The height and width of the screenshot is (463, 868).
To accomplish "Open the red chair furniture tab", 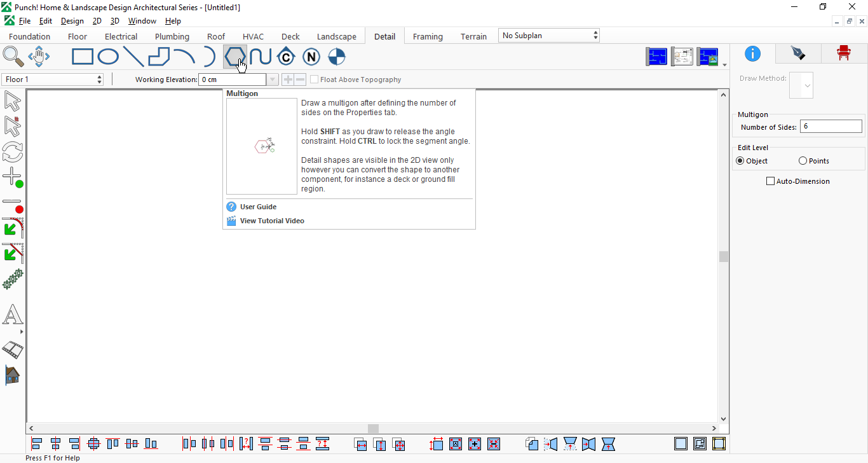I will pyautogui.click(x=844, y=53).
